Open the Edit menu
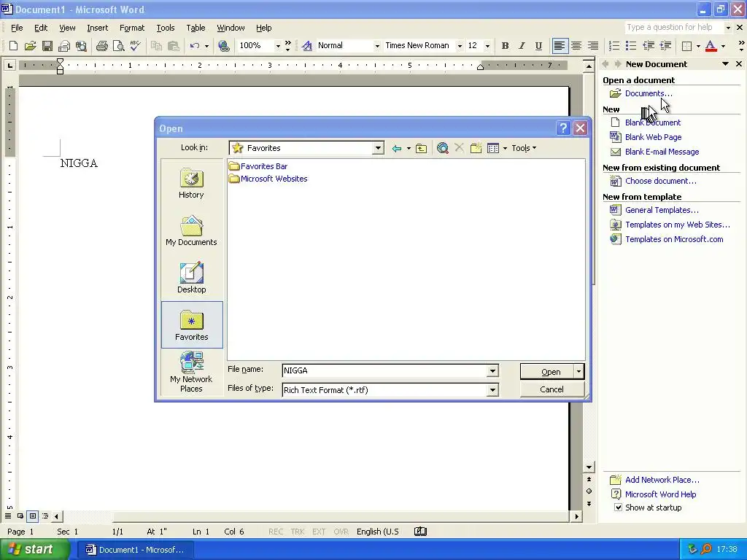The image size is (747, 560). tap(41, 28)
